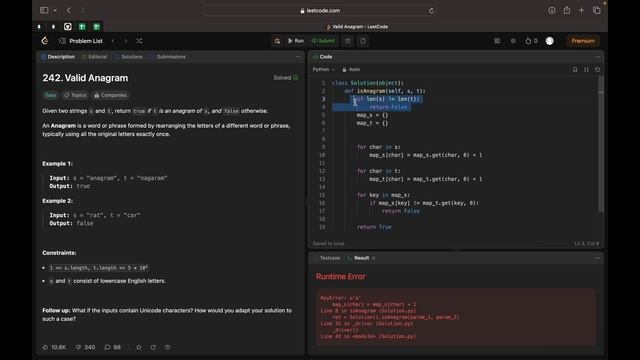Open the Problem List panel

tap(81, 41)
